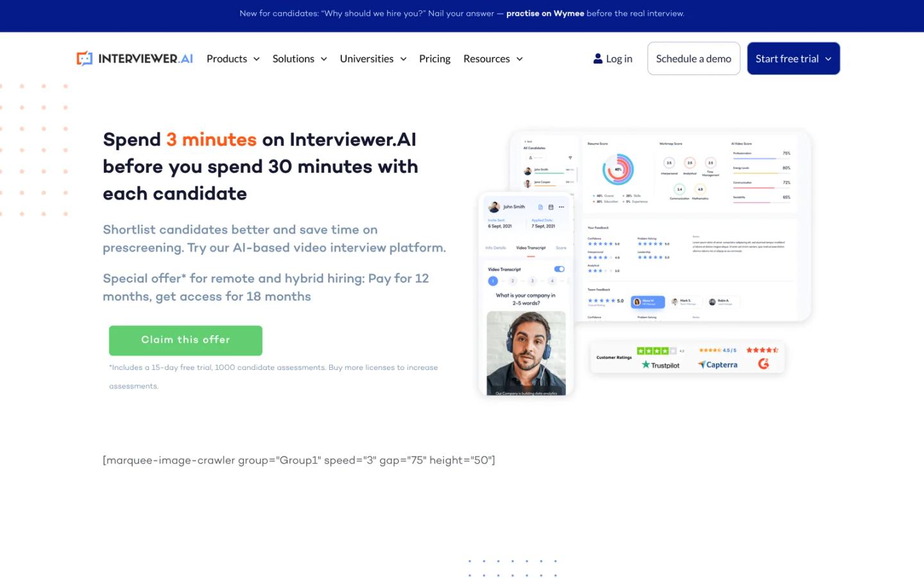Select question step 1 circle
Image resolution: width=924 pixels, height=578 pixels.
(493, 281)
